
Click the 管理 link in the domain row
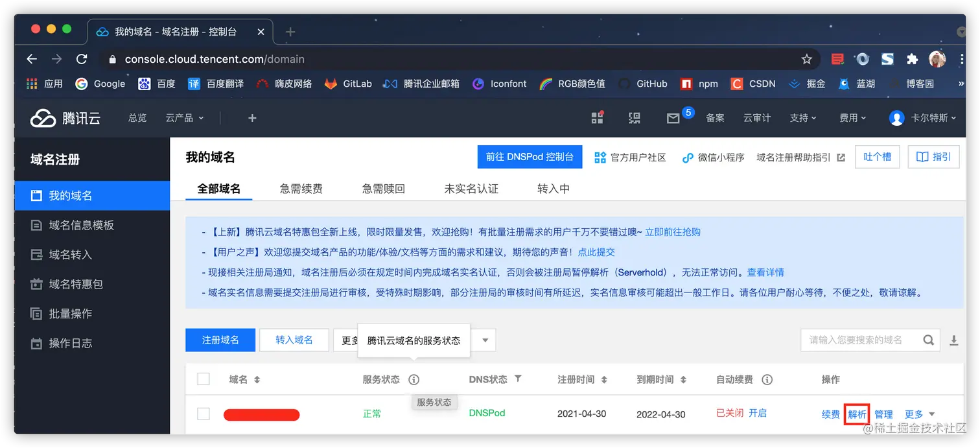(883, 414)
